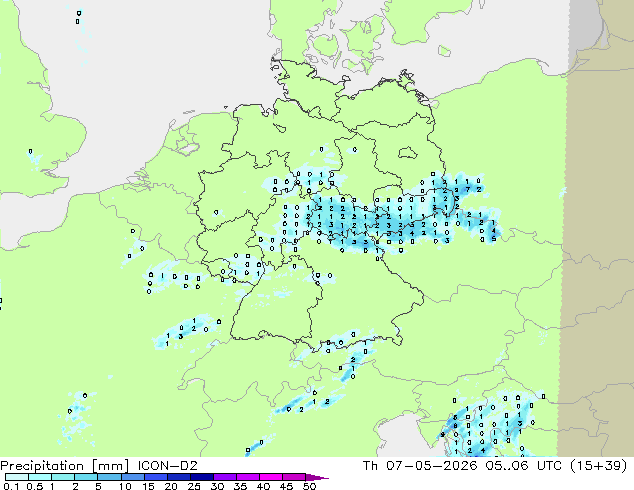Pick the 15–20 mm legend swatch
The width and height of the screenshot is (634, 490).
click(156, 477)
